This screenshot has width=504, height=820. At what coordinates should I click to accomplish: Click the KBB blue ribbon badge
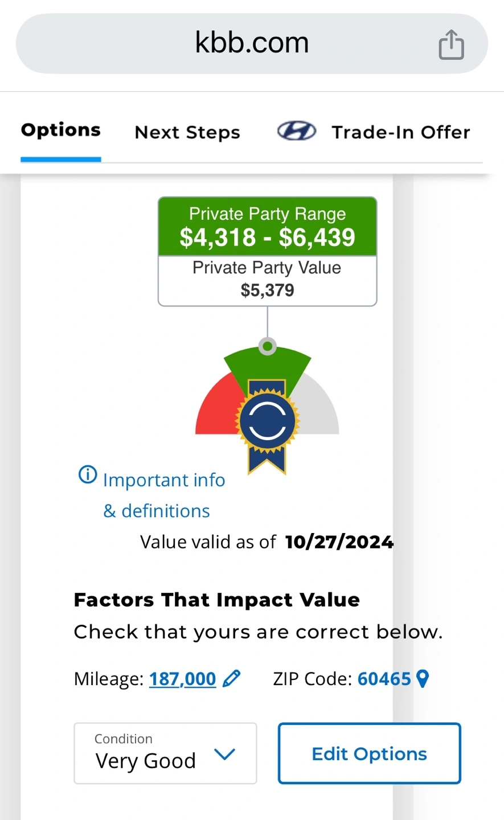coord(268,424)
